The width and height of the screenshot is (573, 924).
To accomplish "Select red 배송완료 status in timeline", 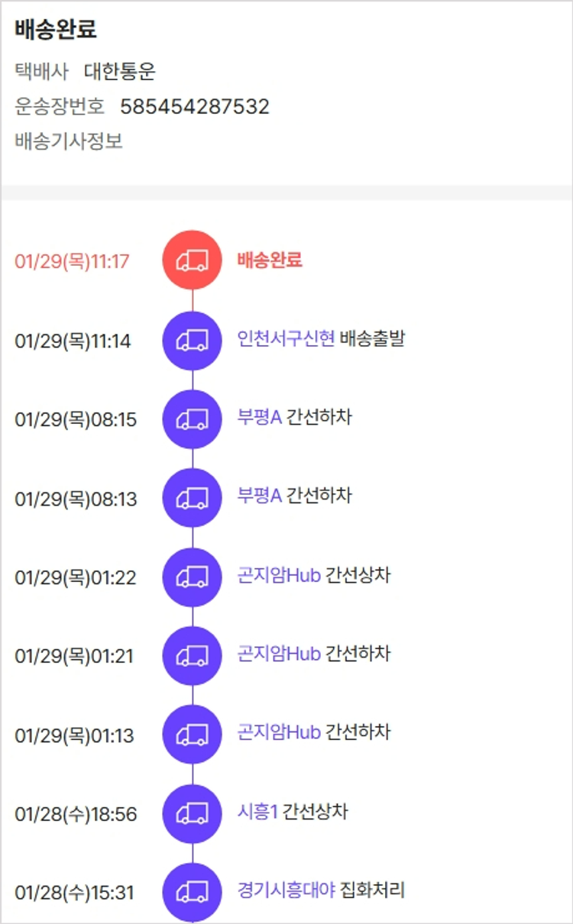I will coord(270,260).
